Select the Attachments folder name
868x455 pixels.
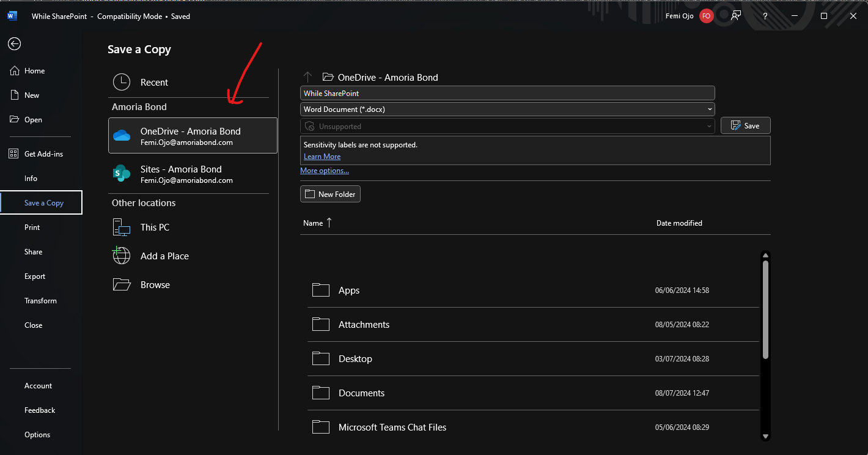[364, 325]
